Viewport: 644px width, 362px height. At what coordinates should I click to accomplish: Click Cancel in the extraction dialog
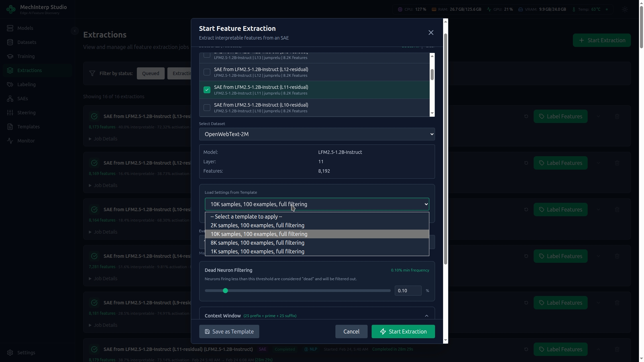351,331
